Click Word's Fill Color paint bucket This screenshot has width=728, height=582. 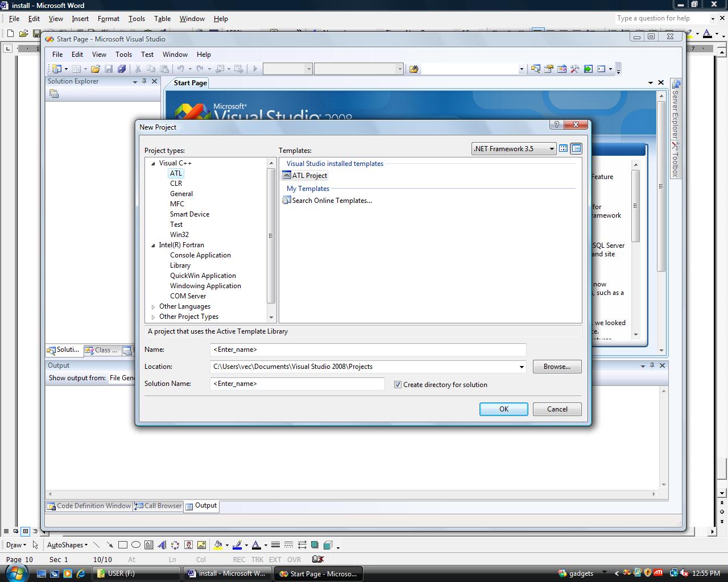pyautogui.click(x=217, y=544)
